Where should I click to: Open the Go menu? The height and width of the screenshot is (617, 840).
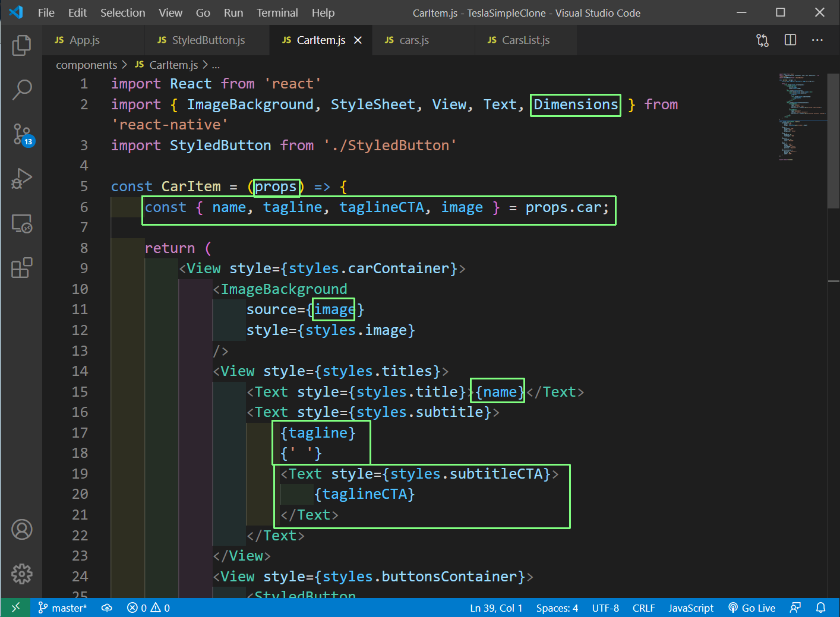click(x=203, y=12)
